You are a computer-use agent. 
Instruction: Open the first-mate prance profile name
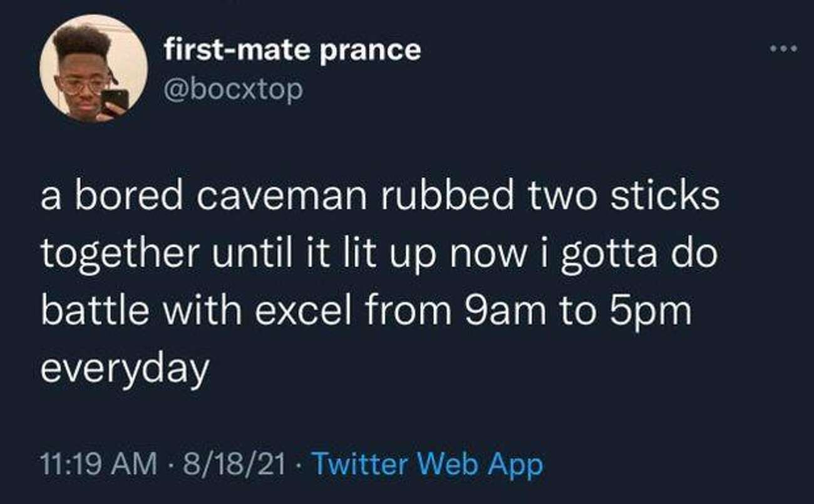coord(292,49)
